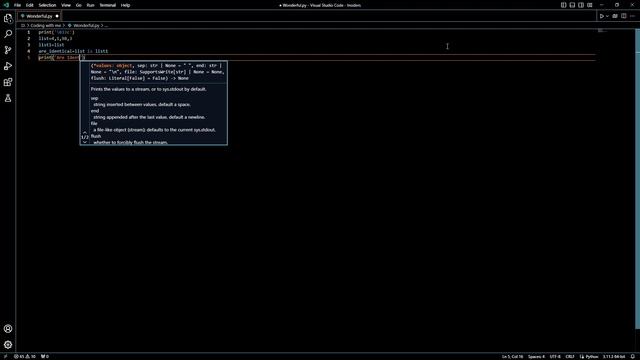
Task: Click the drive D: breadcrumb
Action: pos(23,25)
